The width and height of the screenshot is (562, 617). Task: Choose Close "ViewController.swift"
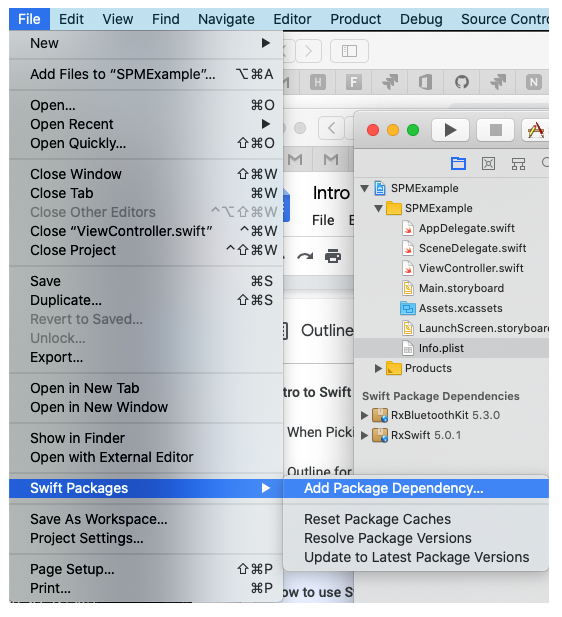pos(146,231)
